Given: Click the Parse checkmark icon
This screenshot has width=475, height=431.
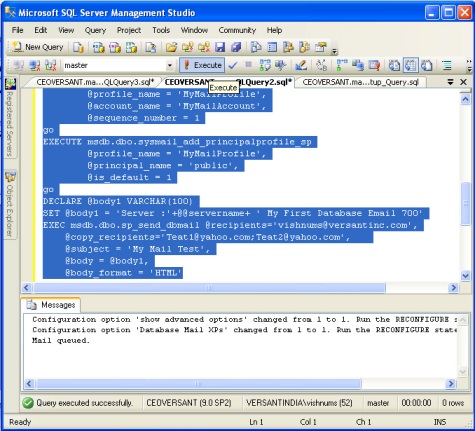Looking at the screenshot, I should click(233, 65).
